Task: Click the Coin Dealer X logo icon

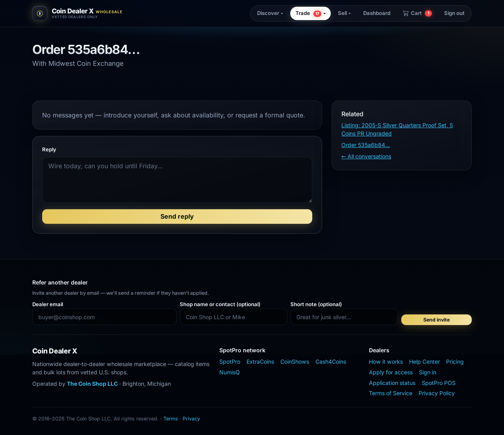Action: 40,13
